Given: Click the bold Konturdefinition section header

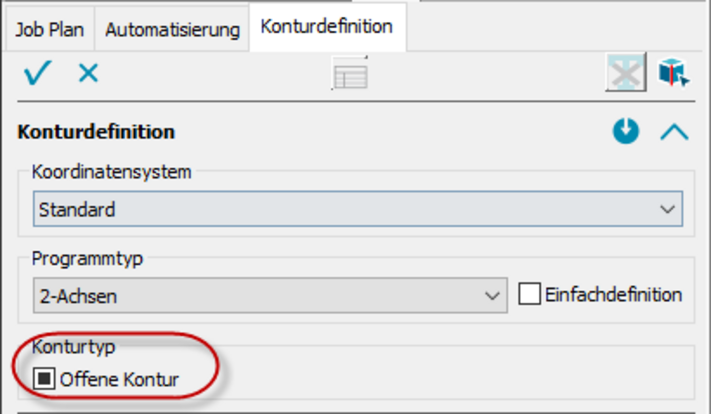Looking at the screenshot, I should (x=97, y=132).
